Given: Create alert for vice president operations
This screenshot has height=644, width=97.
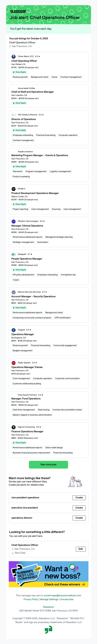Looking at the screenshot, I should pos(79,497).
